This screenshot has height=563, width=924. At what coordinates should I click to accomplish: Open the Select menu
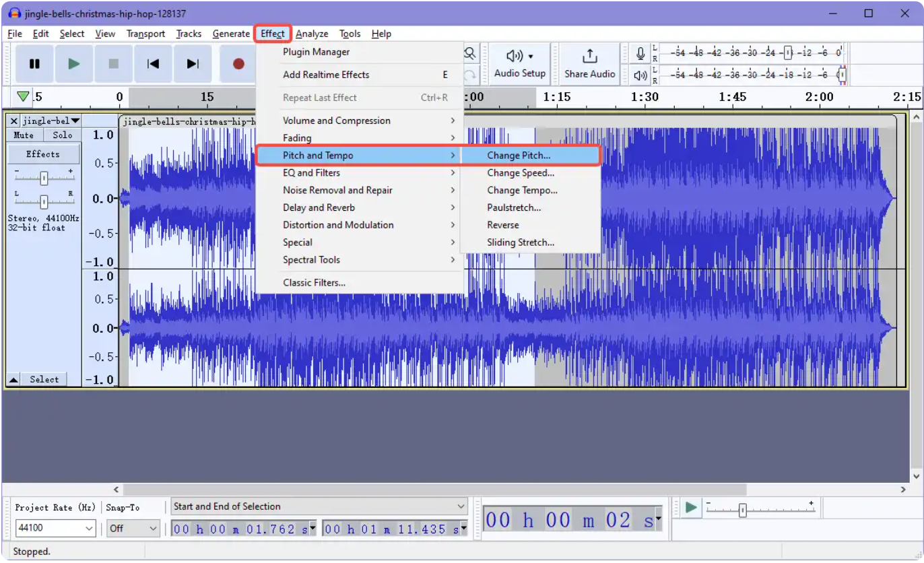click(x=72, y=34)
